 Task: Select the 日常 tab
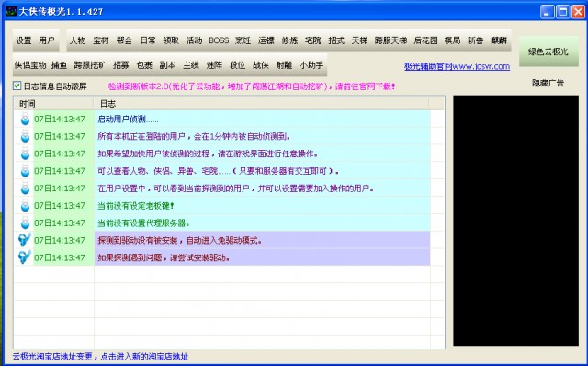[x=148, y=40]
